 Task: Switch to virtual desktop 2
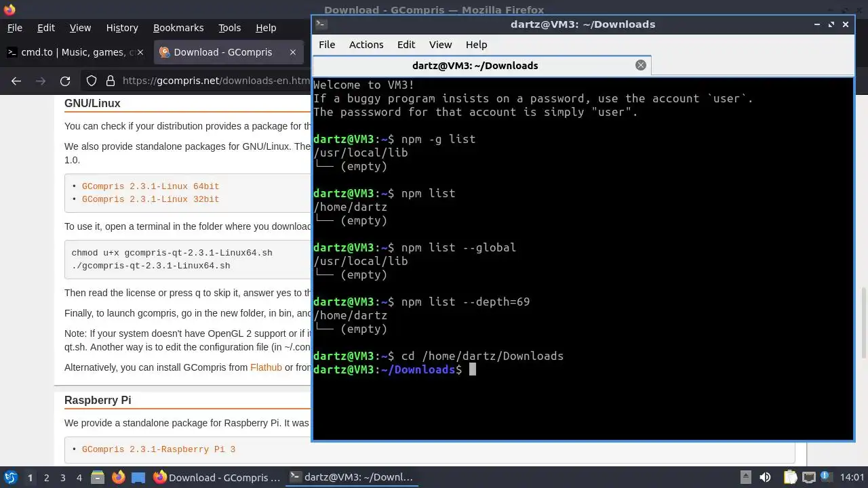pyautogui.click(x=46, y=477)
